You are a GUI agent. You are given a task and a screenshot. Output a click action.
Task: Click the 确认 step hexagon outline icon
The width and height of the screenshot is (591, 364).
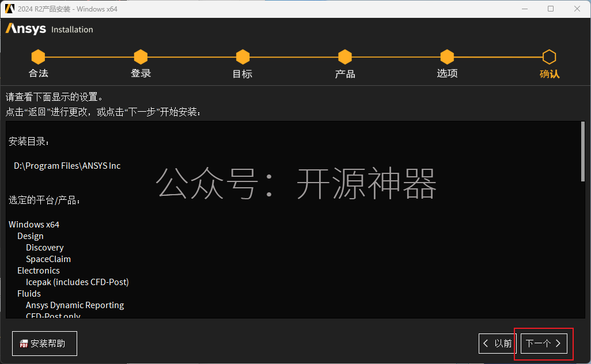(x=549, y=57)
